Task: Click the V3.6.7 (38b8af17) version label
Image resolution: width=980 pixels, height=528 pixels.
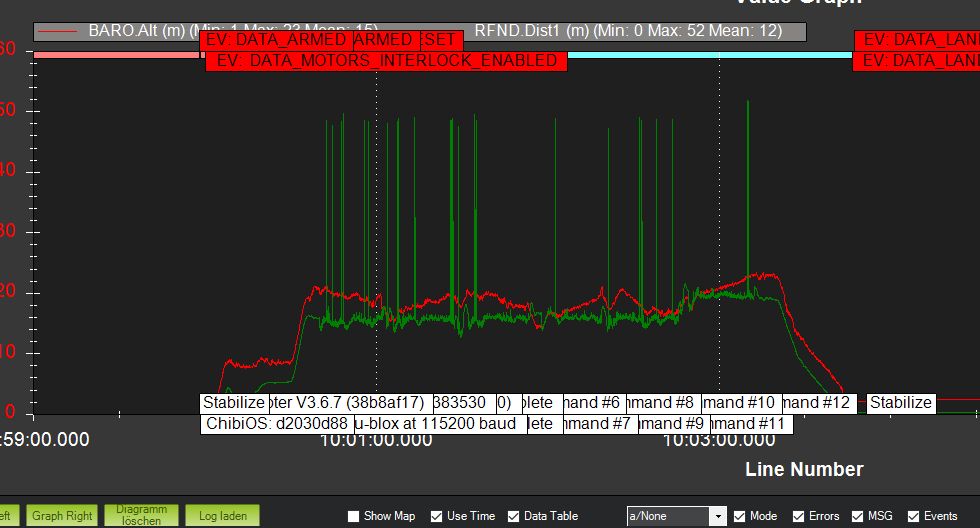Action: click(x=350, y=403)
